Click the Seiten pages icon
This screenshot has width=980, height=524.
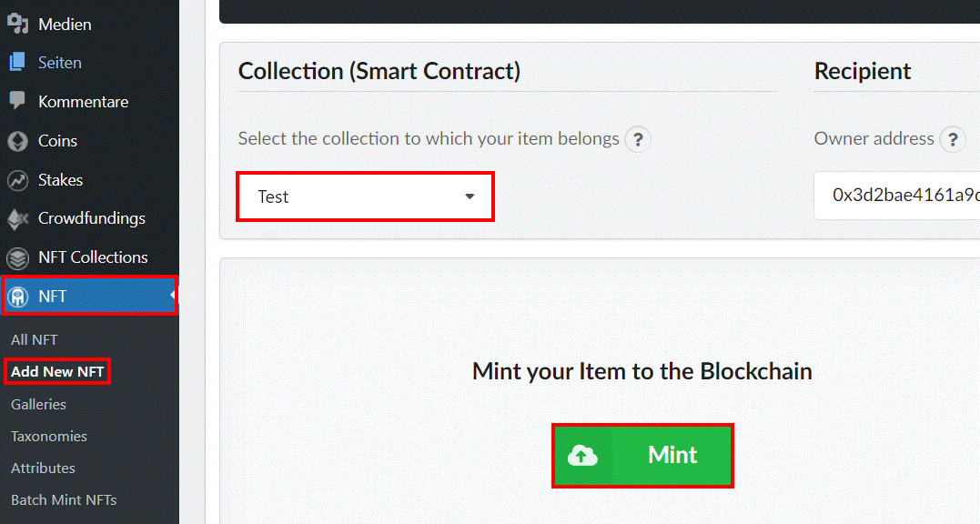tap(17, 63)
